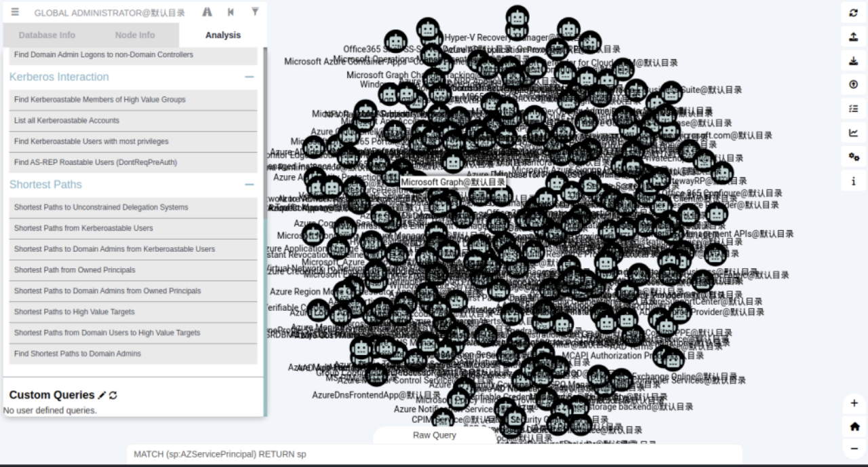868x467 pixels.
Task: Switch to the Node Info tab
Action: (135, 35)
